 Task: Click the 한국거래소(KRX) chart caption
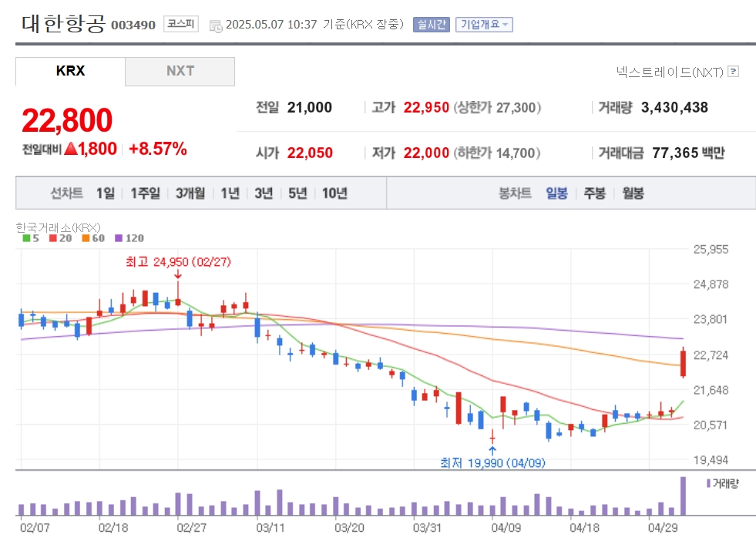point(59,227)
